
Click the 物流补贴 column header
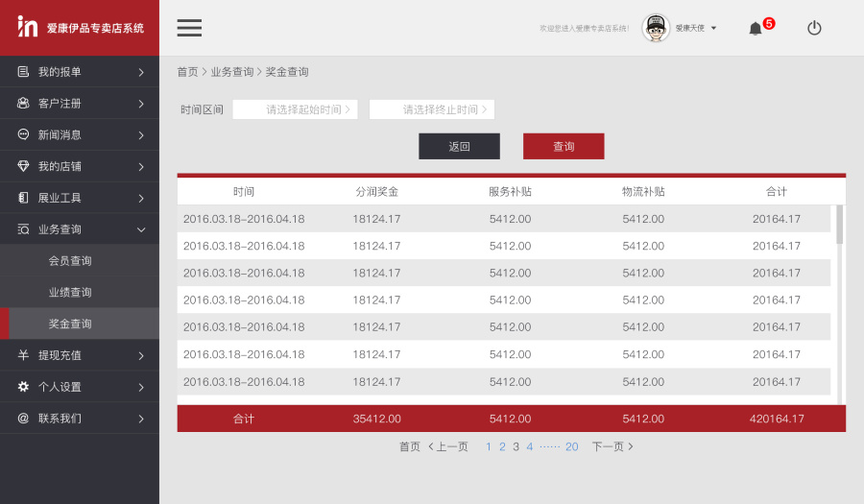(643, 191)
